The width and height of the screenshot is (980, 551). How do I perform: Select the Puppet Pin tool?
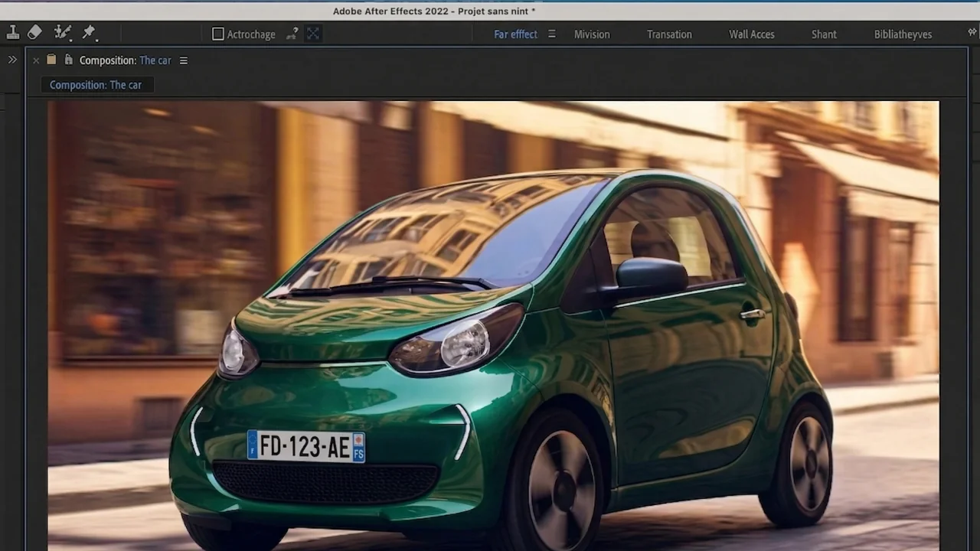point(89,33)
